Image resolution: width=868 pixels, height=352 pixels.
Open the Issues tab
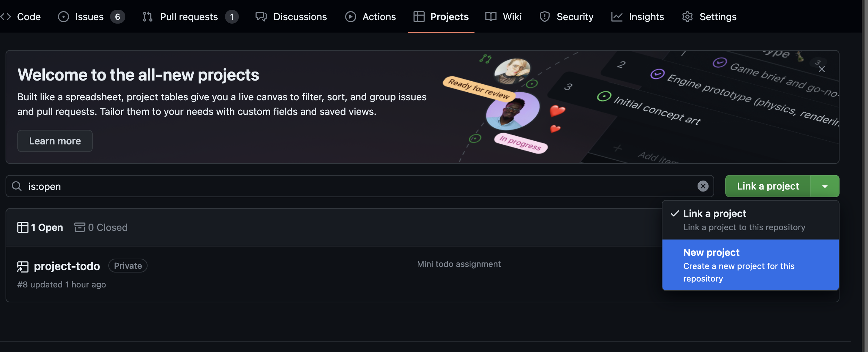click(x=91, y=17)
